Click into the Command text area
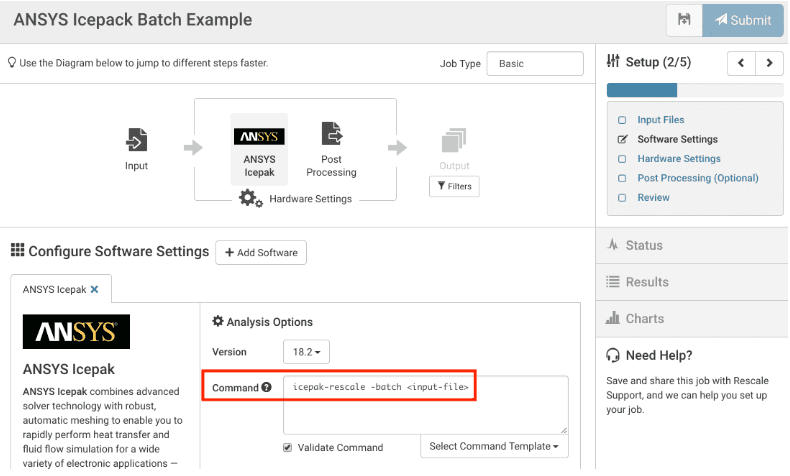Viewport: 790px width, 476px height. click(x=426, y=405)
